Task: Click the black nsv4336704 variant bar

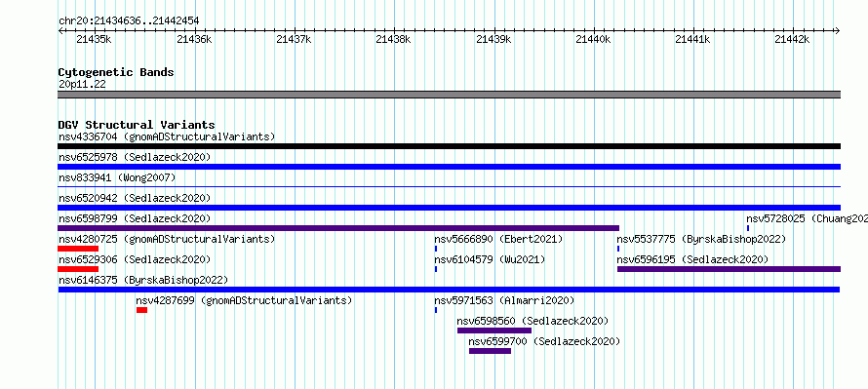Action: click(x=449, y=146)
